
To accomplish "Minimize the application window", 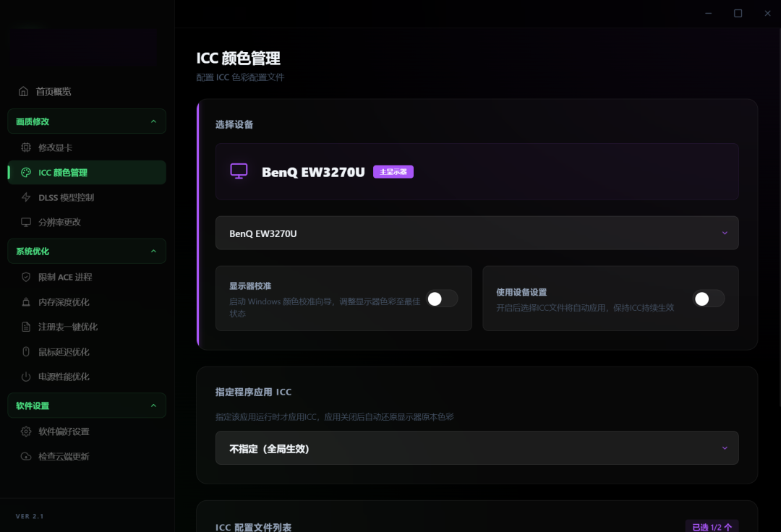I will pos(708,14).
